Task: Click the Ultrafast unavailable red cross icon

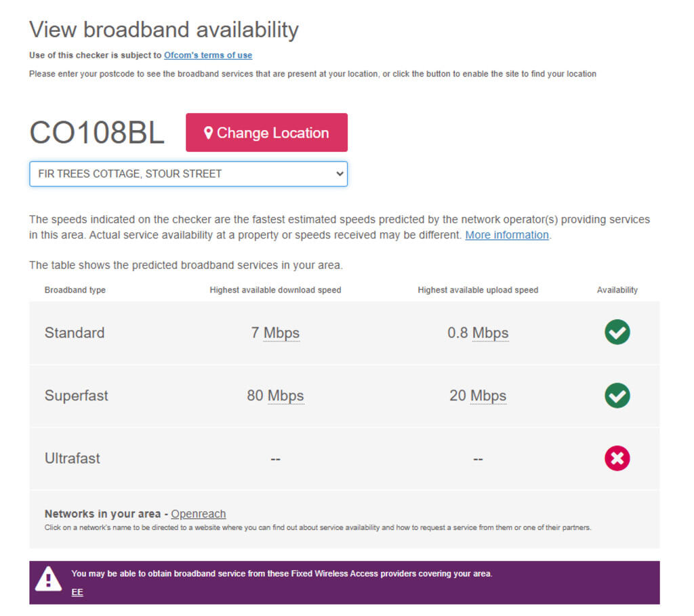Action: point(617,459)
